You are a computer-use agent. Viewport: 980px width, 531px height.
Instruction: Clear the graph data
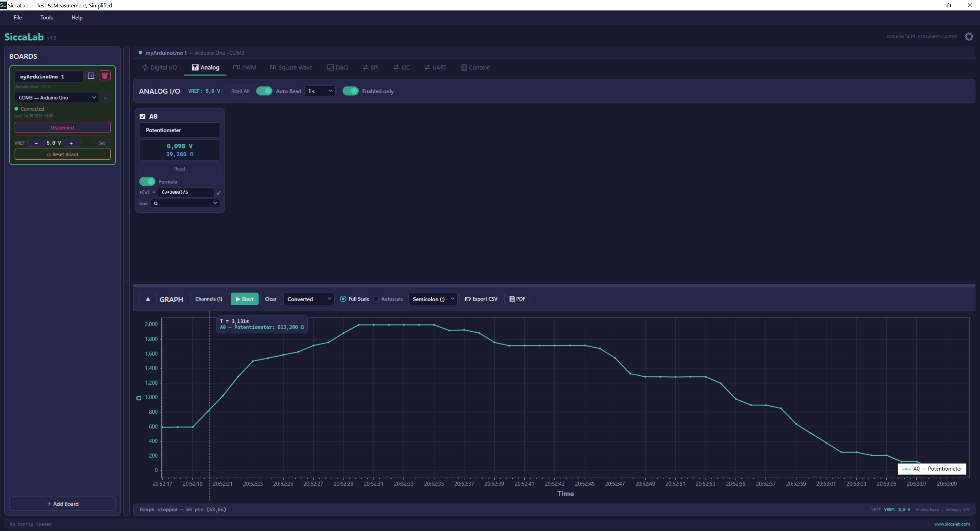click(x=271, y=299)
